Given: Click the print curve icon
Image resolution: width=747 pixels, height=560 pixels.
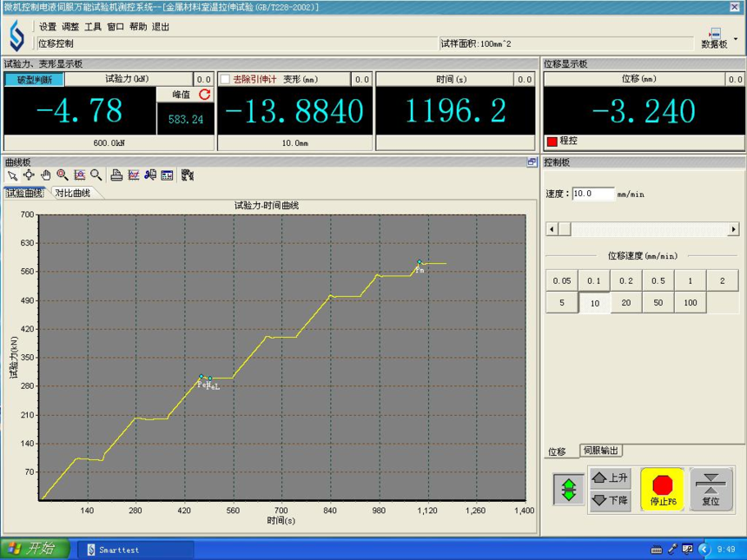Looking at the screenshot, I should click(116, 175).
